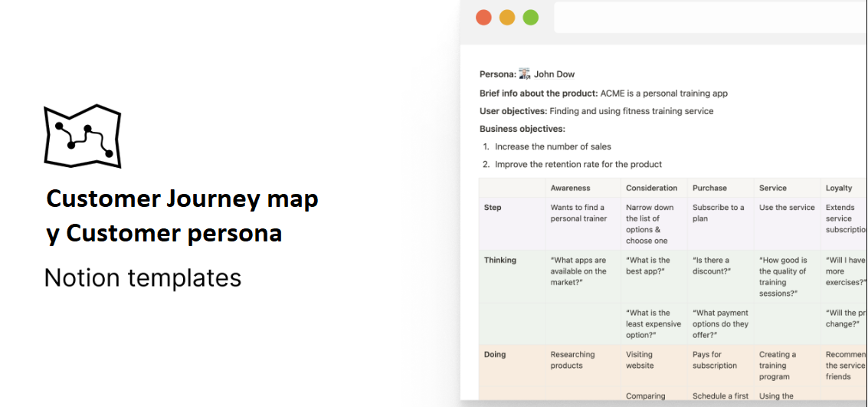Click the browser address bar field
Image resolution: width=868 pixels, height=407 pixels.
(x=711, y=17)
